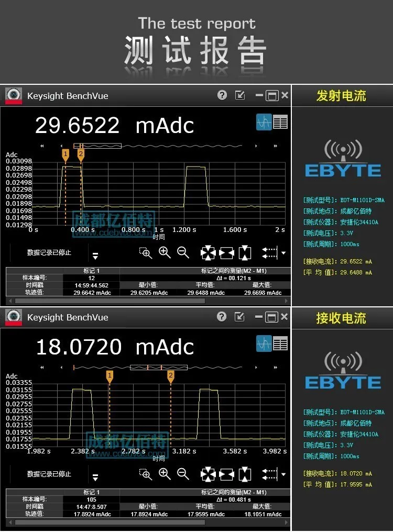Screen dimensions: 393x532
Task: Open marker options dropdown in lower toolbar
Action: (x=283, y=474)
